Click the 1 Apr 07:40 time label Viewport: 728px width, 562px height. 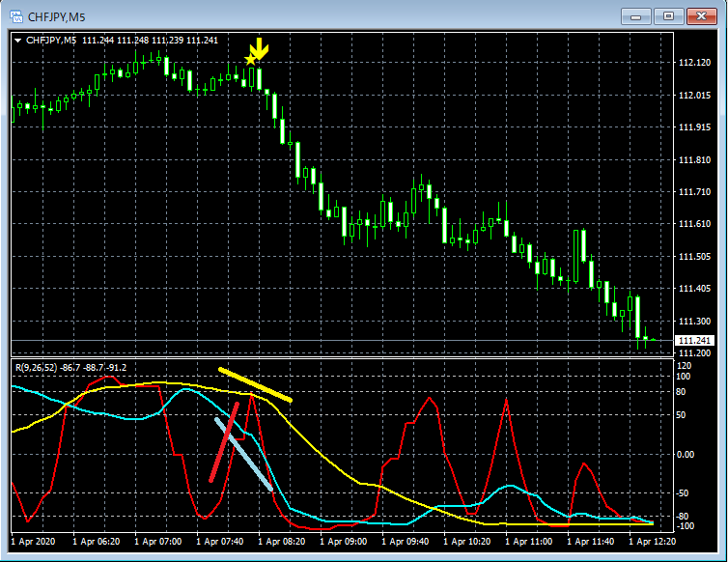tap(219, 542)
